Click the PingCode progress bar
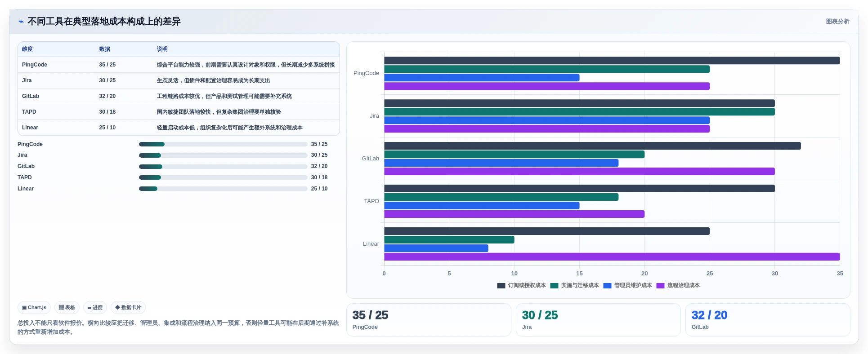The width and height of the screenshot is (868, 354). 223,144
